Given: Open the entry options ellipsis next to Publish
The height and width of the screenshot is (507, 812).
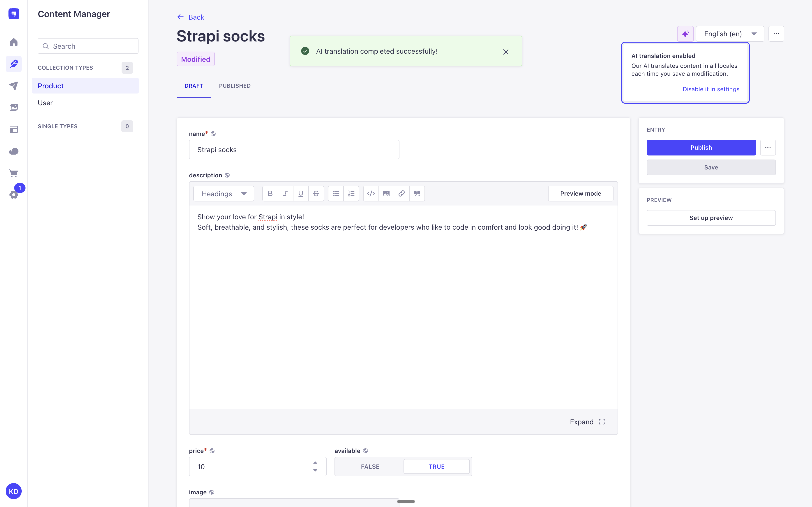Looking at the screenshot, I should tap(768, 148).
